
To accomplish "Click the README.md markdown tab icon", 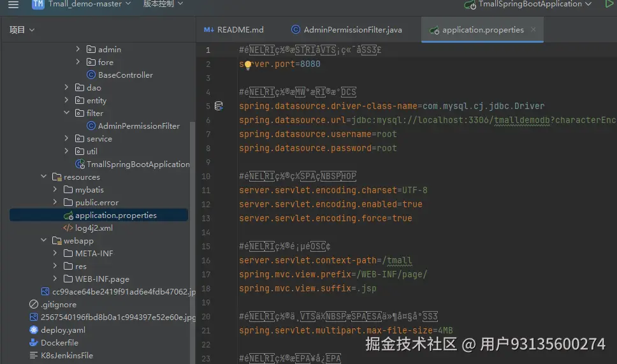I will click(x=209, y=30).
